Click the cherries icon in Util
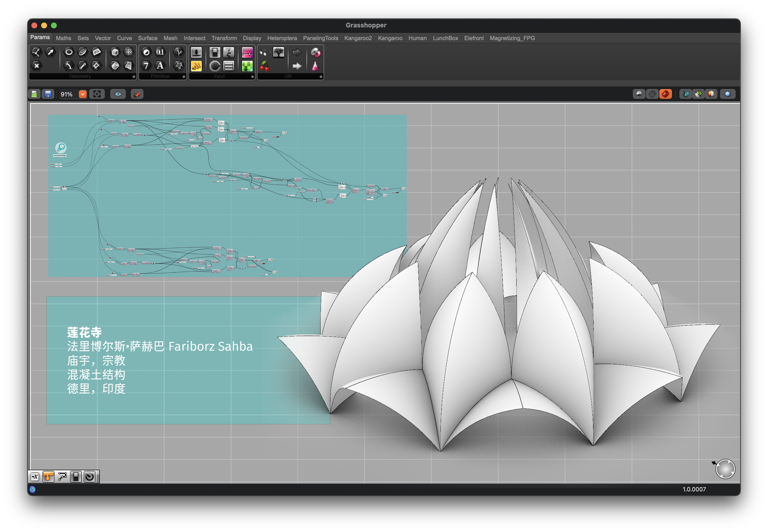The width and height of the screenshot is (768, 532). click(x=265, y=66)
